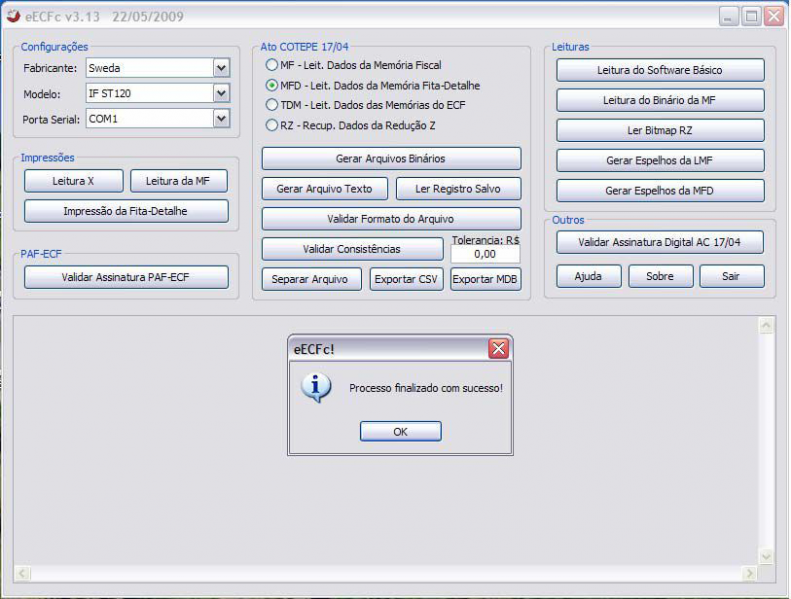The height and width of the screenshot is (599, 791).
Task: Click the horizontal scrollbar right arrow
Action: [x=748, y=574]
